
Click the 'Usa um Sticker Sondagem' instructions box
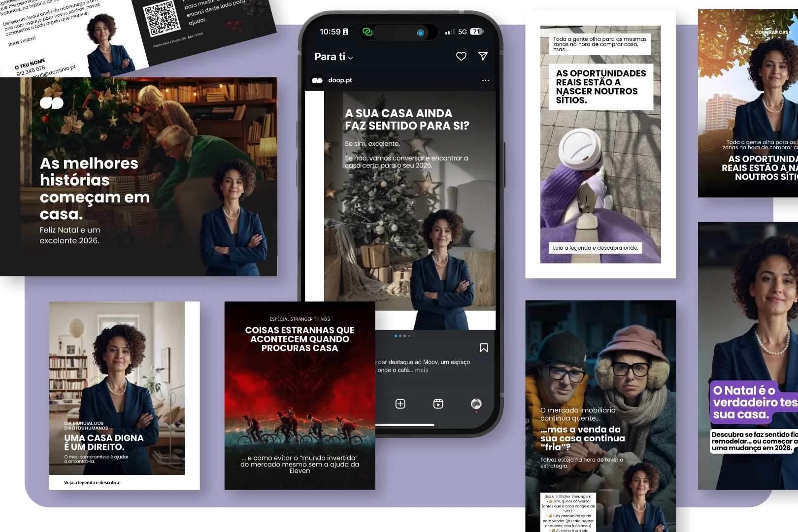[568, 512]
